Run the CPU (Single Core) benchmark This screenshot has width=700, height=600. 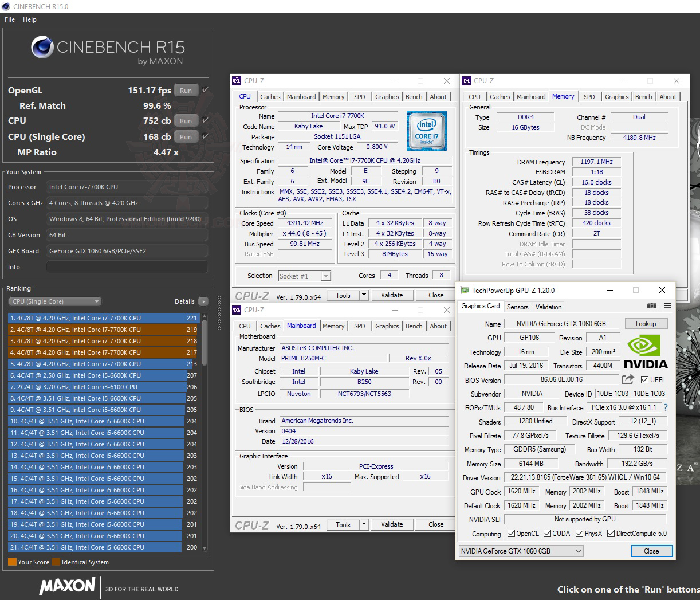click(186, 137)
